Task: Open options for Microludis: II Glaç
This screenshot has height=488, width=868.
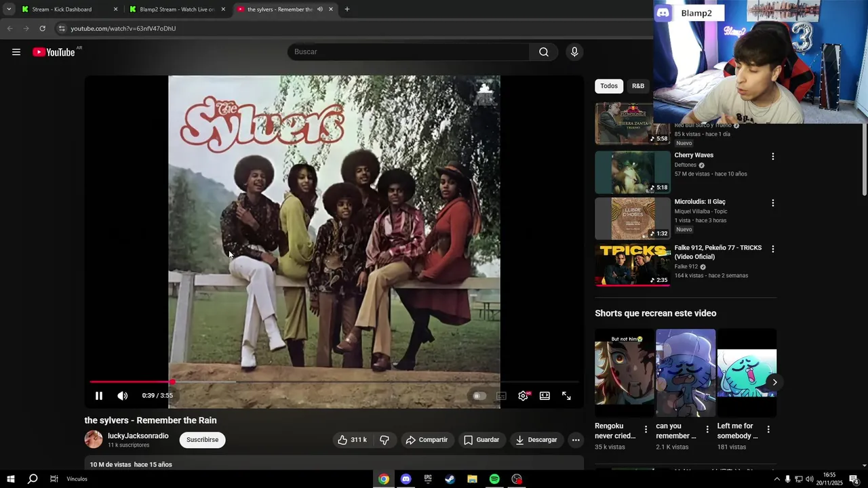Action: pos(772,203)
